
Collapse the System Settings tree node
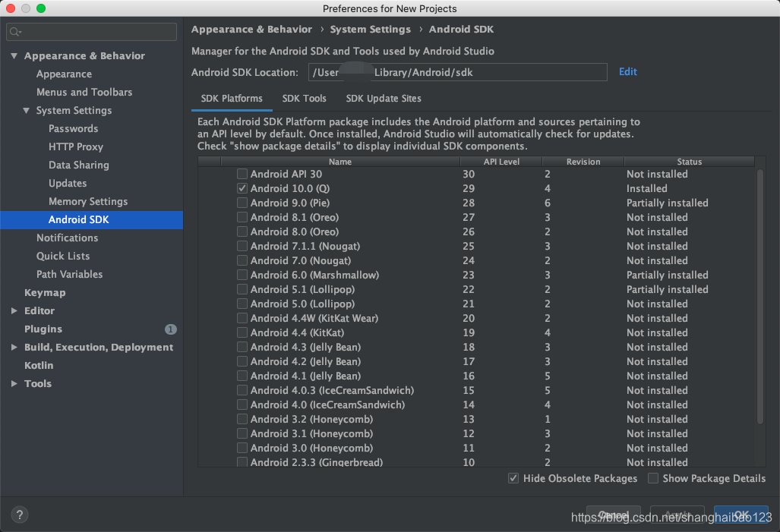[x=27, y=110]
